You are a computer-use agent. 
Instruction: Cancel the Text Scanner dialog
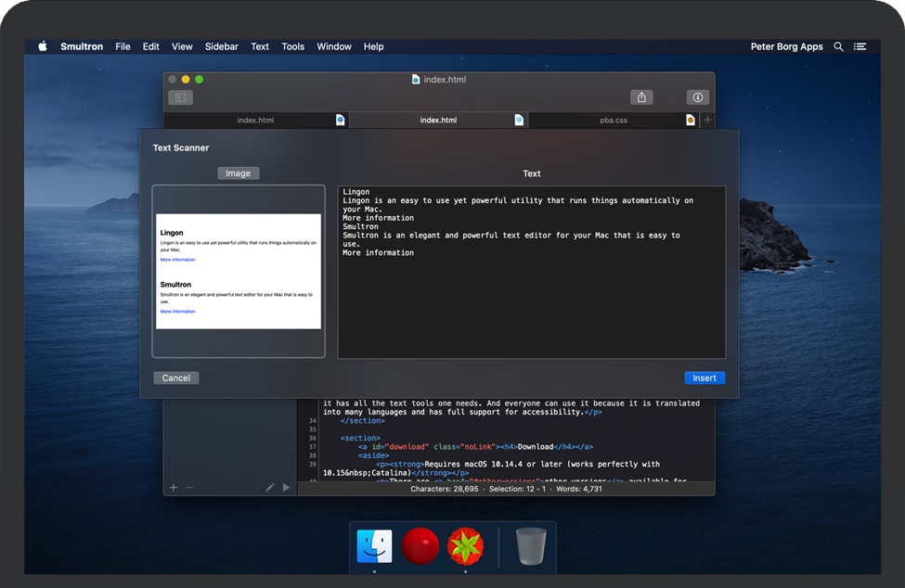176,377
